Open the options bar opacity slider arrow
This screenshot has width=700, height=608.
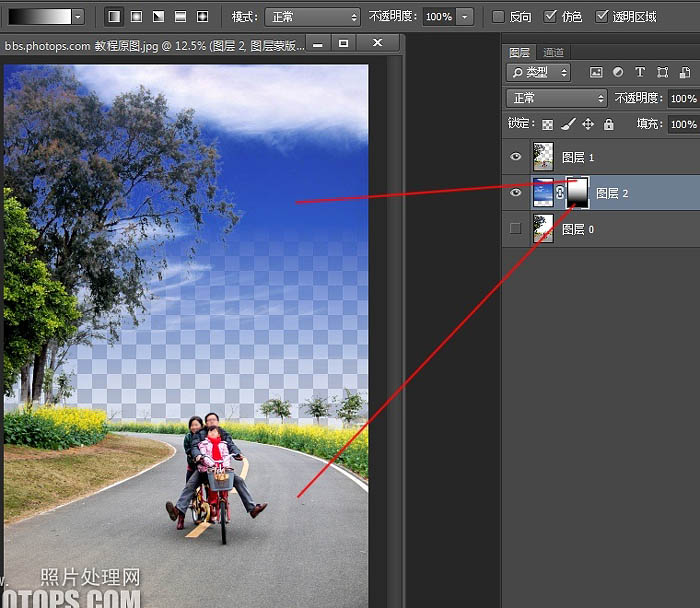pyautogui.click(x=465, y=17)
